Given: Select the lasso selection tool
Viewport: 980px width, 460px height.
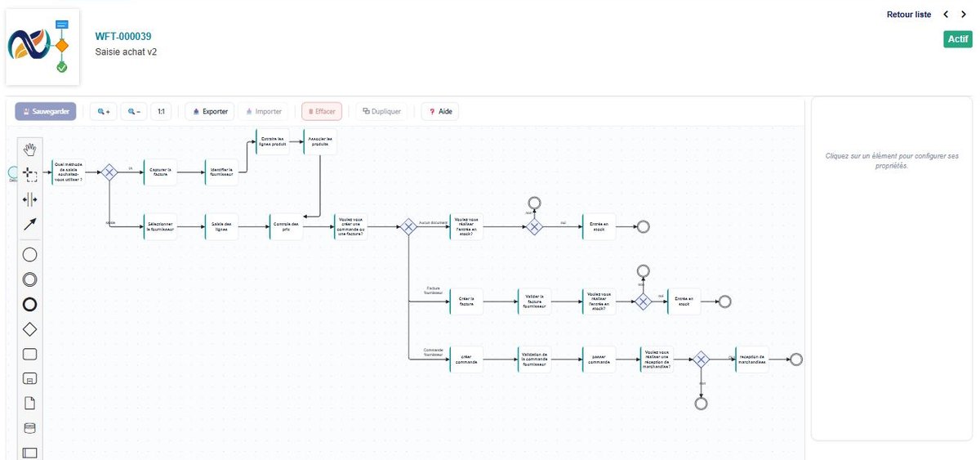Looking at the screenshot, I should pyautogui.click(x=30, y=173).
